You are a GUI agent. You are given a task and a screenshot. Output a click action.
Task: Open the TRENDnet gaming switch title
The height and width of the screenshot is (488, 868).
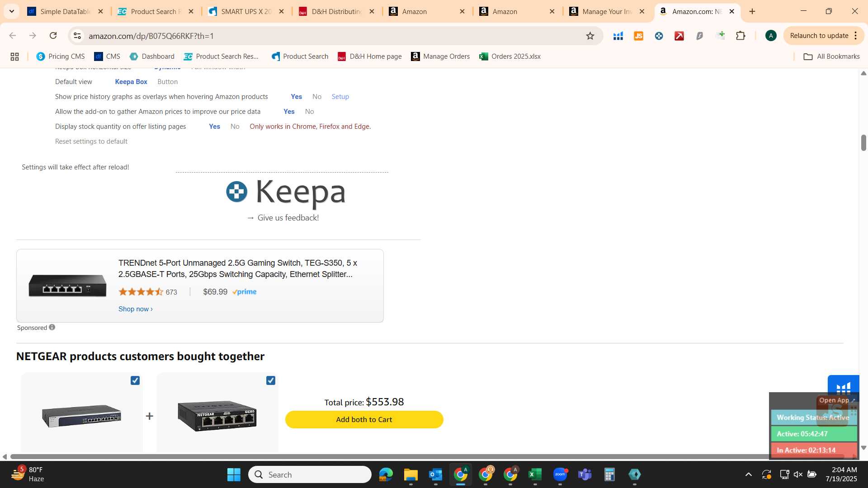(x=238, y=268)
